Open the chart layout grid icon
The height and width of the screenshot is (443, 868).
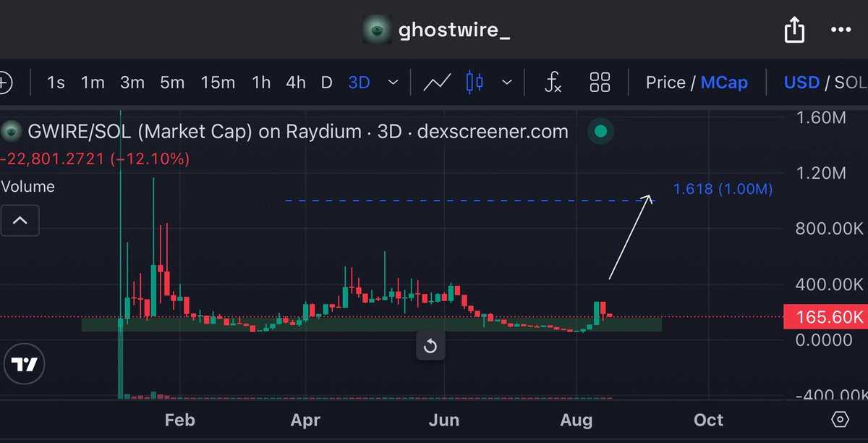(600, 82)
